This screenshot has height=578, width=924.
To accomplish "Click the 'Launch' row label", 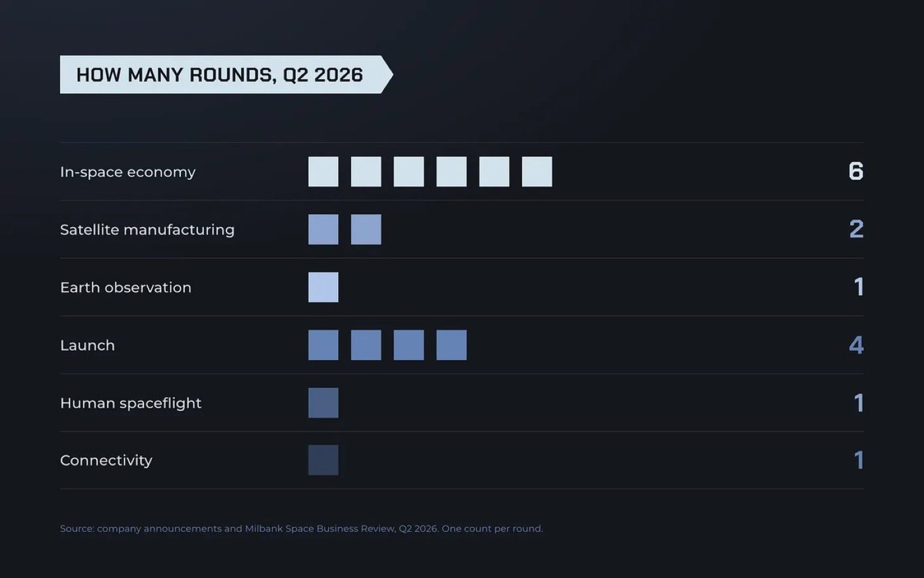I will (88, 345).
